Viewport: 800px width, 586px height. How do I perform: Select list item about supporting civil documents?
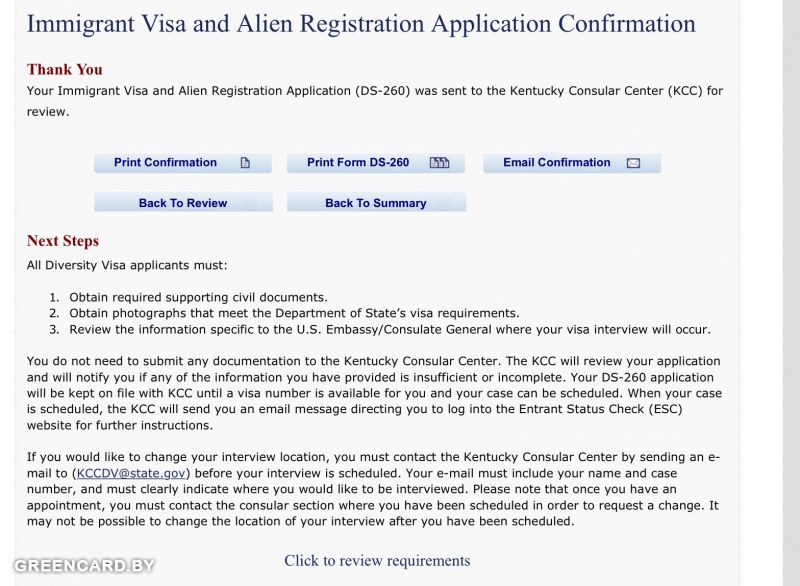(198, 297)
